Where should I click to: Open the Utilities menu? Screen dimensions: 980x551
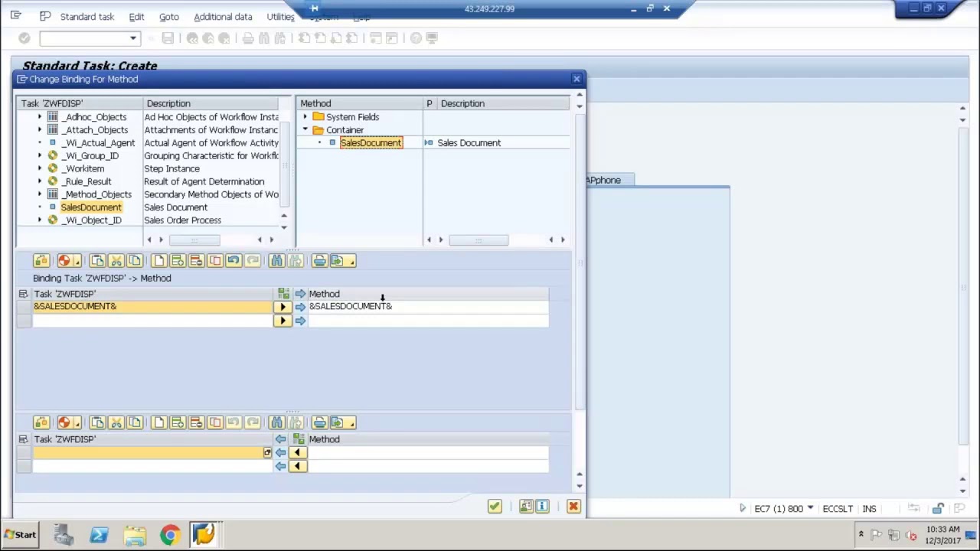[280, 17]
